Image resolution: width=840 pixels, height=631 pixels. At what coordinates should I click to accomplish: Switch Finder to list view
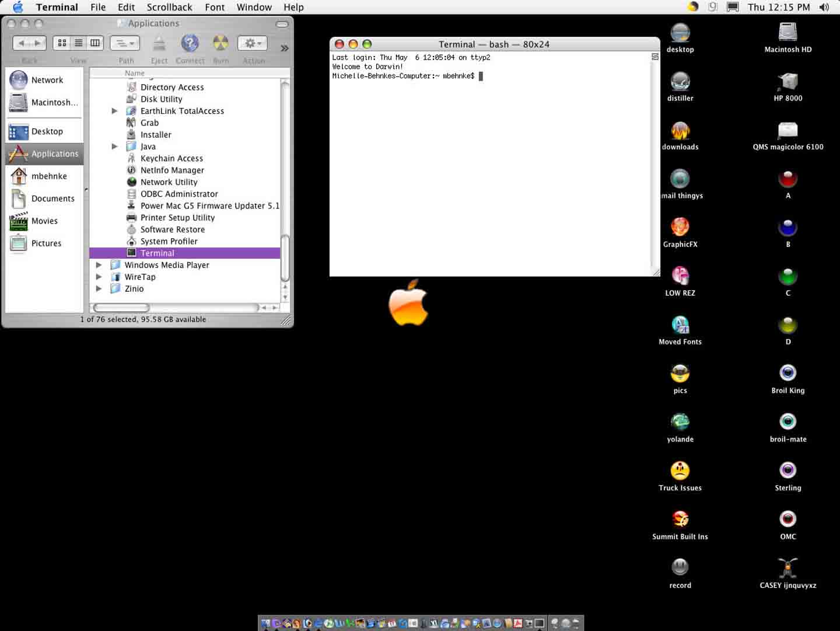(x=78, y=43)
